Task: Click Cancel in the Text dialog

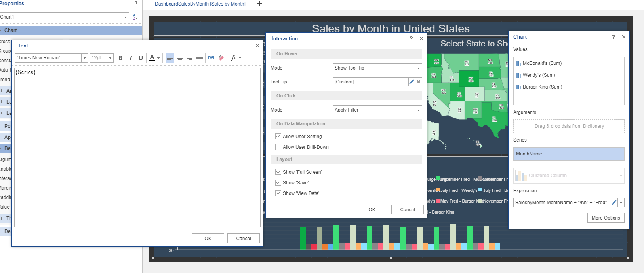Action: pyautogui.click(x=244, y=239)
